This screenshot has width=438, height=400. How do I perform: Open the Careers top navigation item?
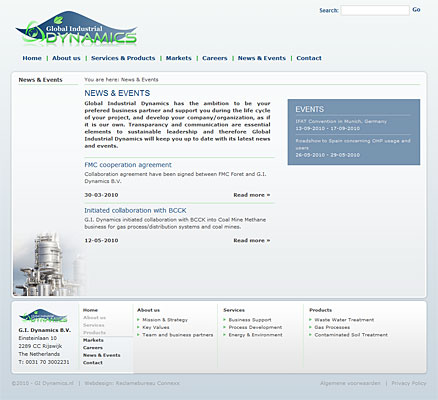pyautogui.click(x=215, y=58)
